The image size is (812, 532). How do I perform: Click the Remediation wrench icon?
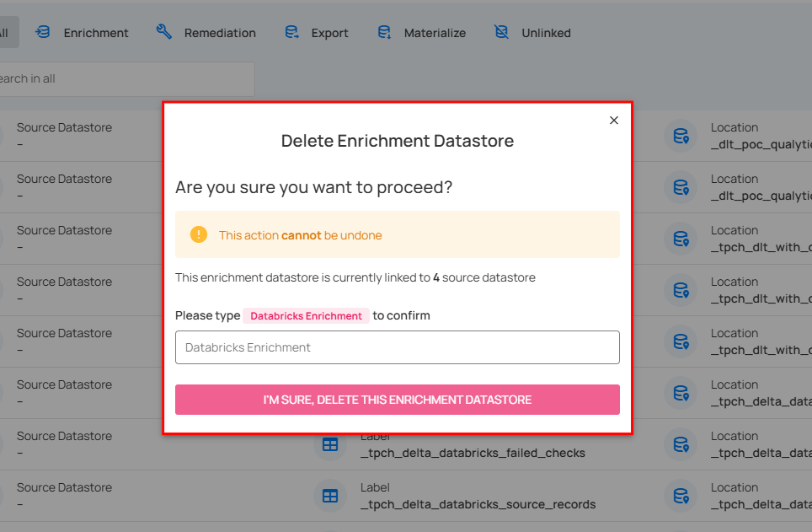point(163,32)
